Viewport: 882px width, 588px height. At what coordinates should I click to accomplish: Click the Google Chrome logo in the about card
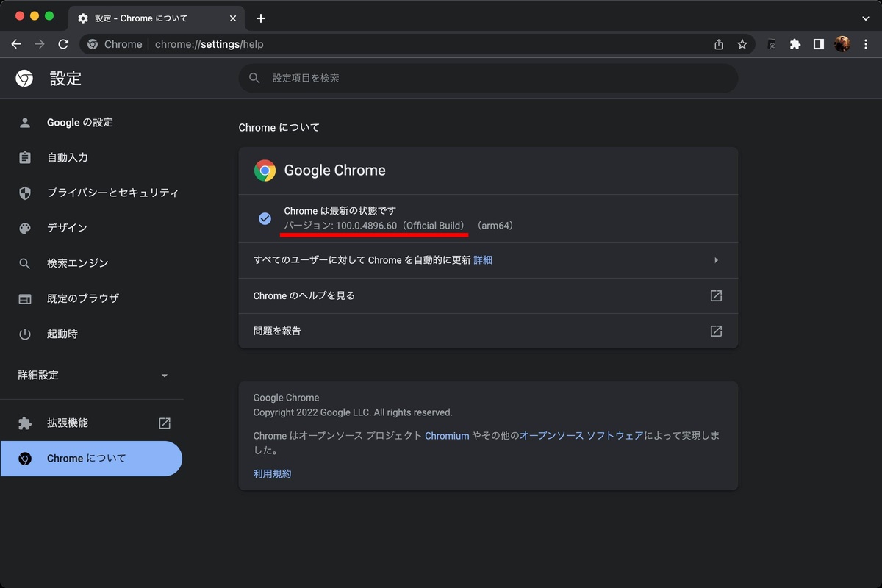pyautogui.click(x=265, y=171)
